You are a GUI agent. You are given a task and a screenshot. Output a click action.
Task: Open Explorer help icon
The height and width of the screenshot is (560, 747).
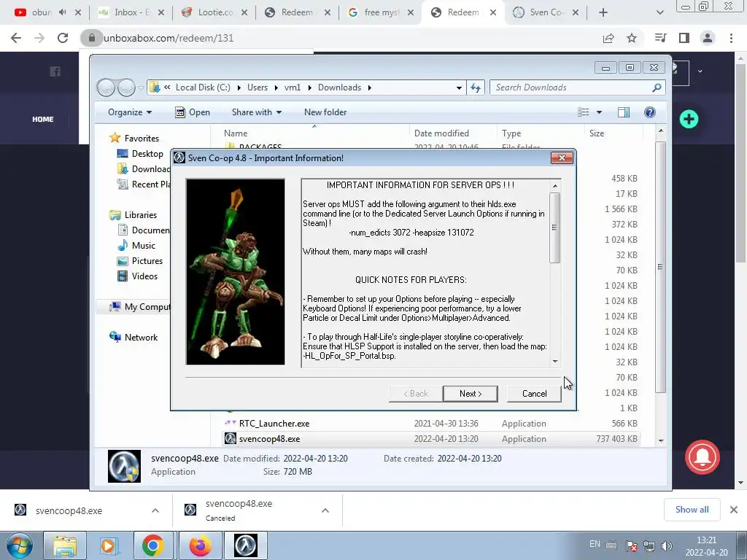(650, 112)
